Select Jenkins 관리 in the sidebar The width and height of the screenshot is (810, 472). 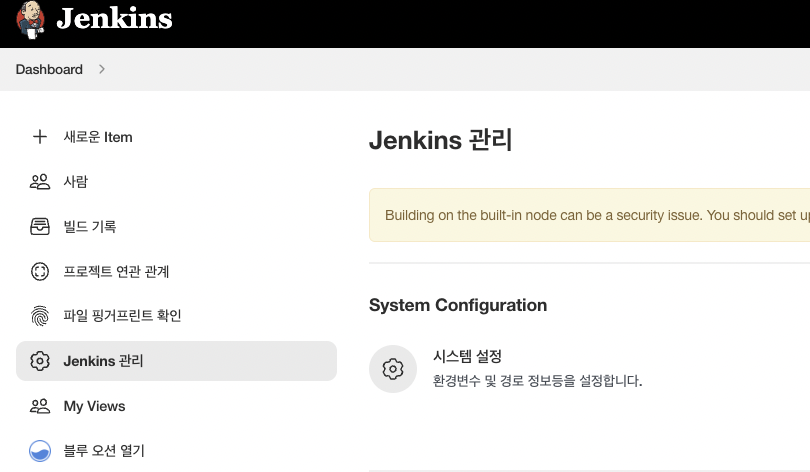(176, 361)
